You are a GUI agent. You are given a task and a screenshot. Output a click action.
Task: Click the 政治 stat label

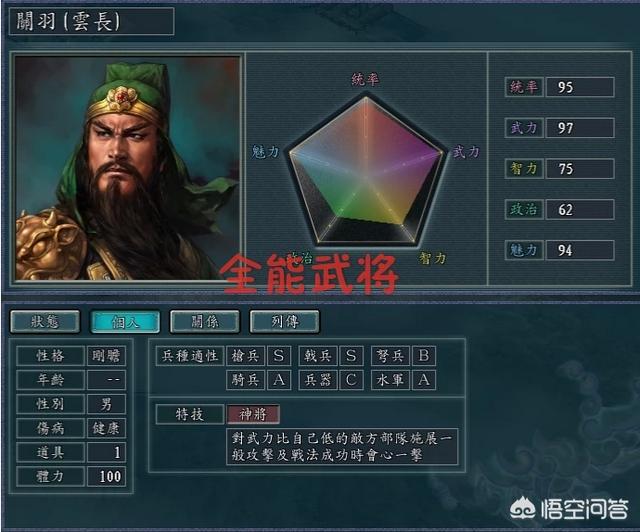pos(524,209)
